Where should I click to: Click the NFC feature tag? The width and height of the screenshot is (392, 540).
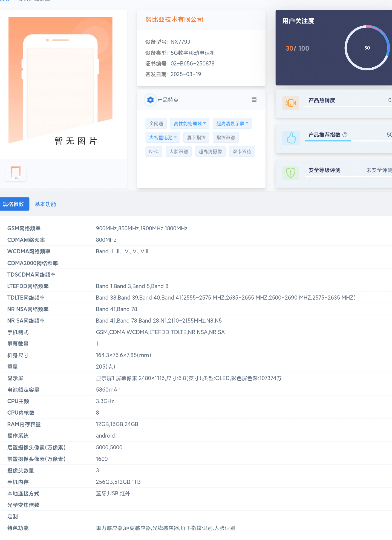click(154, 151)
